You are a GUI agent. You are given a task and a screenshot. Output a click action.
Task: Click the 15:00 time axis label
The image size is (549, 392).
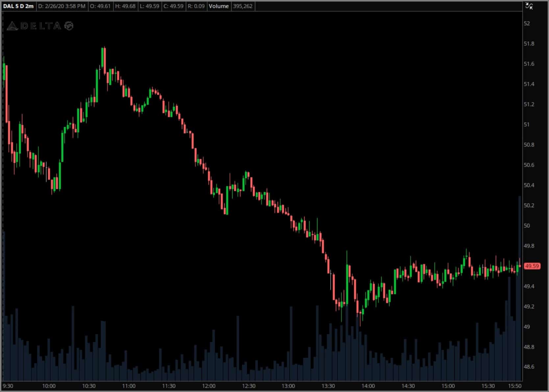(x=448, y=386)
